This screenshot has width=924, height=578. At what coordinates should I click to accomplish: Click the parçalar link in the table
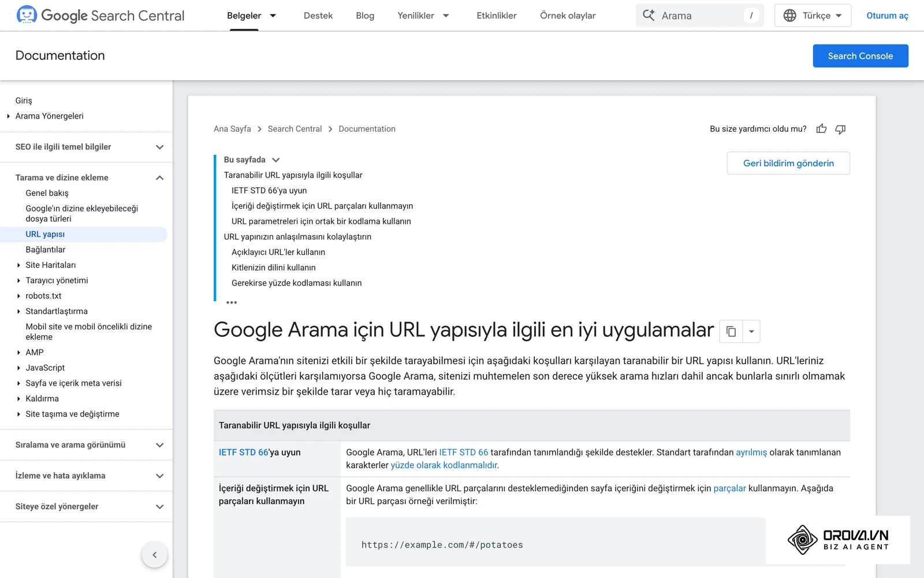(x=729, y=488)
